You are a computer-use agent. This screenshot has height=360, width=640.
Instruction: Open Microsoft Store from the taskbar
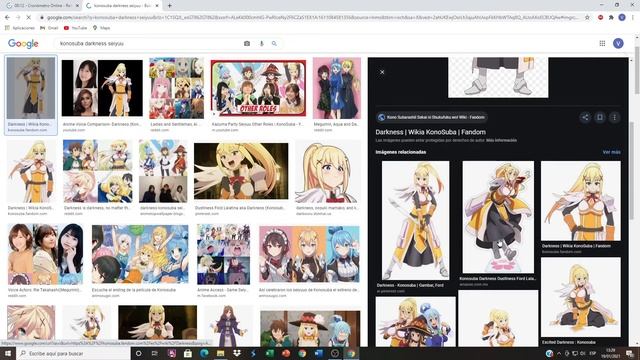[x=188, y=353]
